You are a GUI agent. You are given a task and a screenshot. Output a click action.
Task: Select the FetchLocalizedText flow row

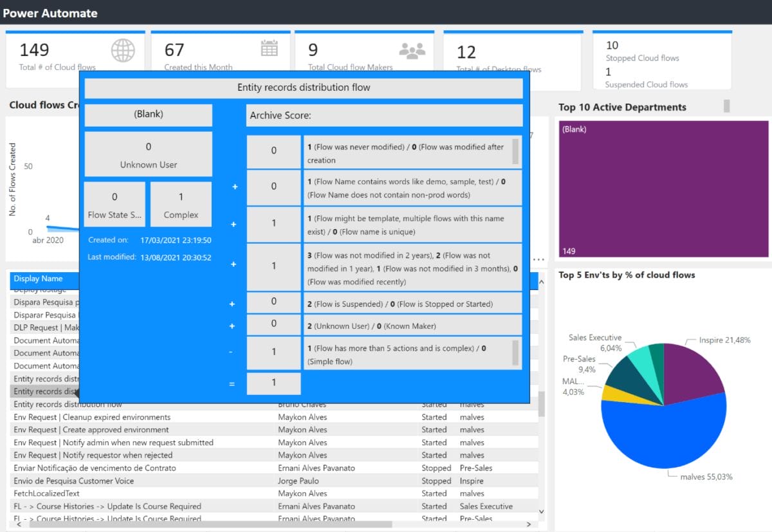click(x=48, y=493)
